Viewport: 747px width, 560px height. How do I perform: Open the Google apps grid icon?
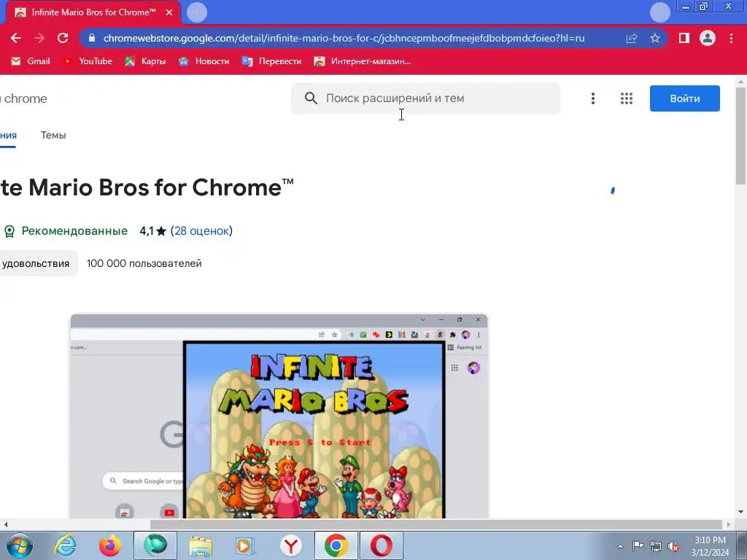point(627,98)
